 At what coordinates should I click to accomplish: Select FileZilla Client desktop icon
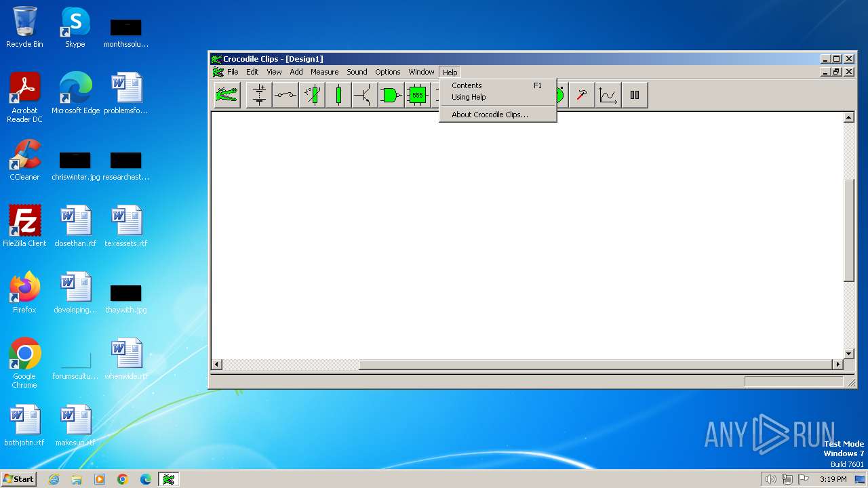(x=24, y=226)
